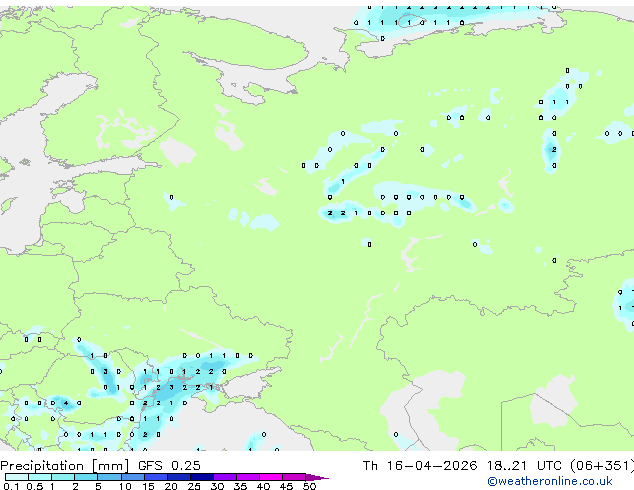Select the 2–5 mm legend color segment
634x490 pixels.
(86, 477)
